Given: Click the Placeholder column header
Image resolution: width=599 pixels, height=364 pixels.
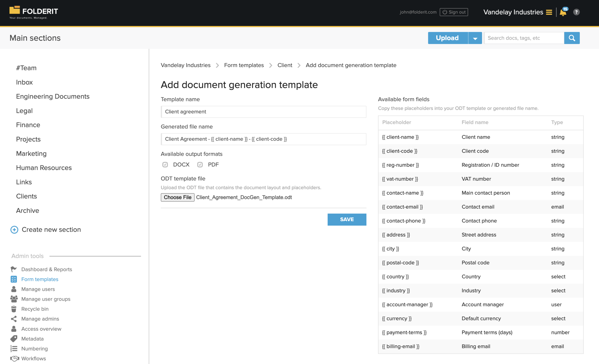Looking at the screenshot, I should (x=397, y=123).
